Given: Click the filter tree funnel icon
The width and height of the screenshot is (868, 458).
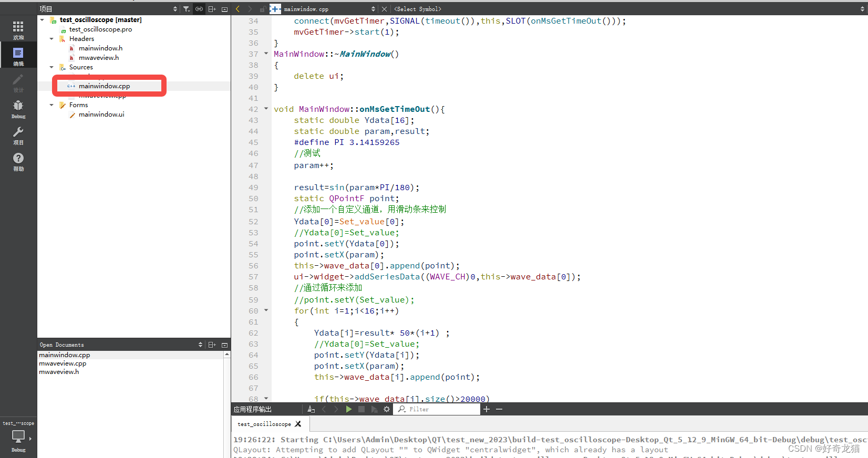Looking at the screenshot, I should coord(187,9).
